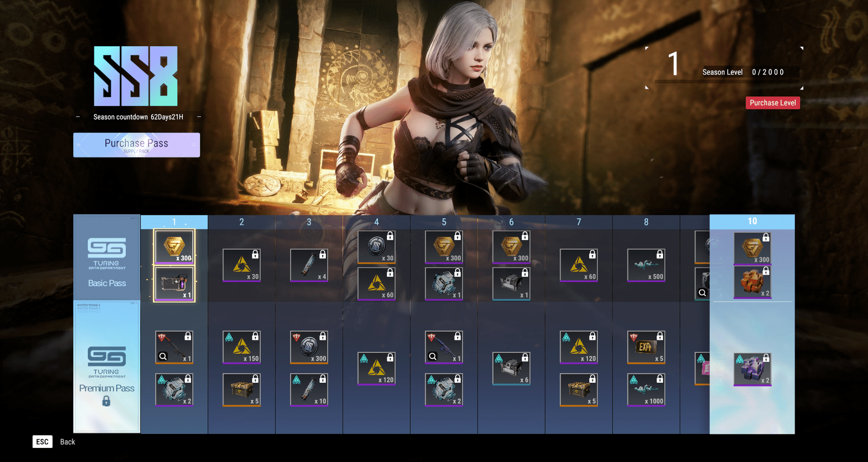Select the level 2 premium x5 chest reward
Image resolution: width=868 pixels, height=462 pixels.
pyautogui.click(x=241, y=390)
